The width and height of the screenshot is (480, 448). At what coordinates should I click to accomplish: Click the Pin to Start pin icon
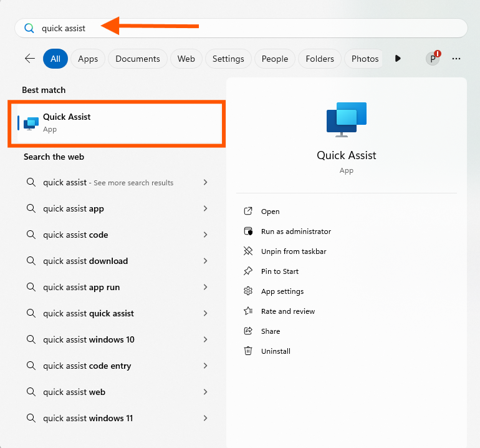248,271
